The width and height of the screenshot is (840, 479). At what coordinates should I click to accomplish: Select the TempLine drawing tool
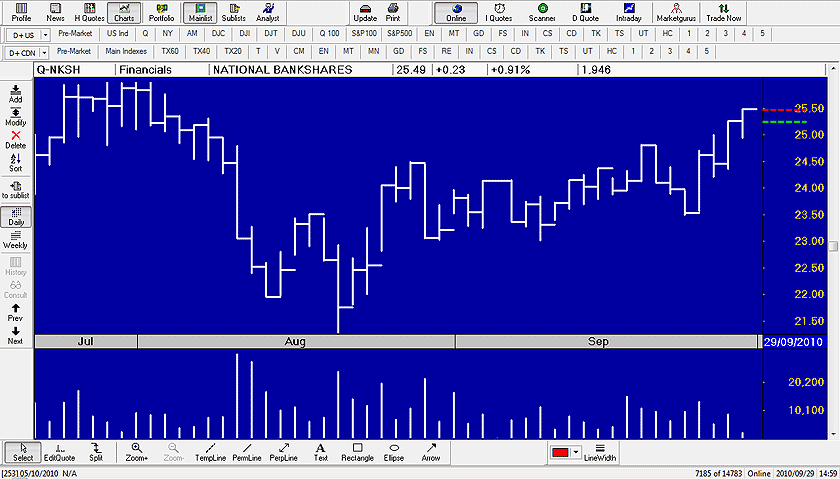coord(210,452)
